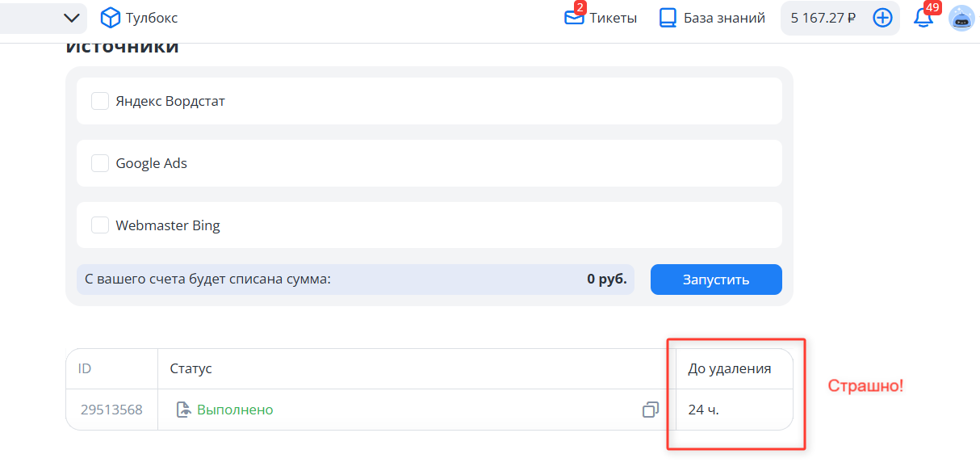Add funds with the plus icon
This screenshot has height=475, width=980.
click(883, 18)
